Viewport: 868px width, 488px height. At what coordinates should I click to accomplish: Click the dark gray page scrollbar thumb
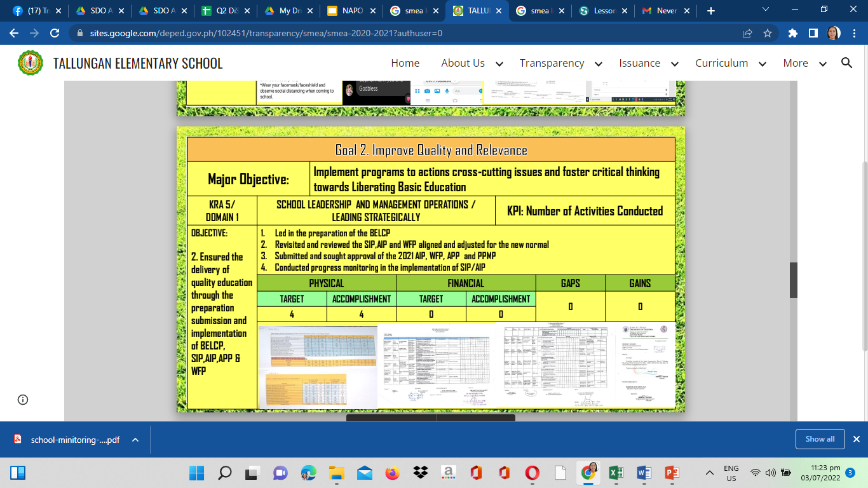(793, 280)
